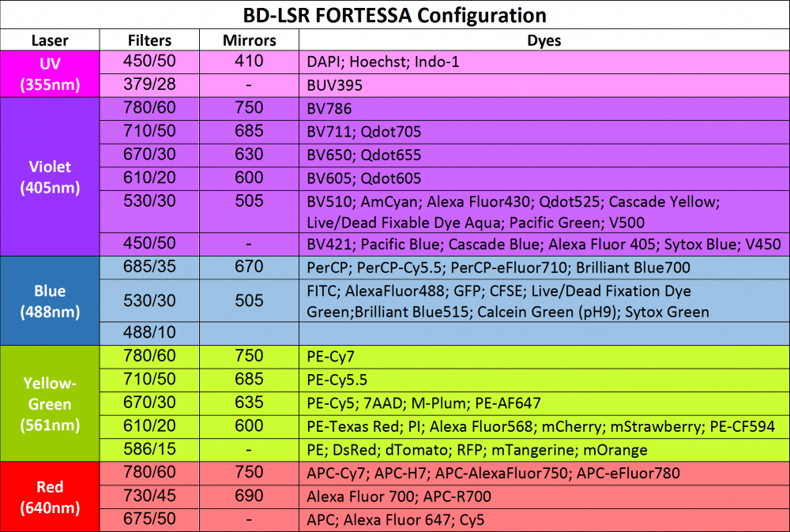Click the BV510; AmCyan; Alexa Fluor430 dyes cell

pos(544,212)
